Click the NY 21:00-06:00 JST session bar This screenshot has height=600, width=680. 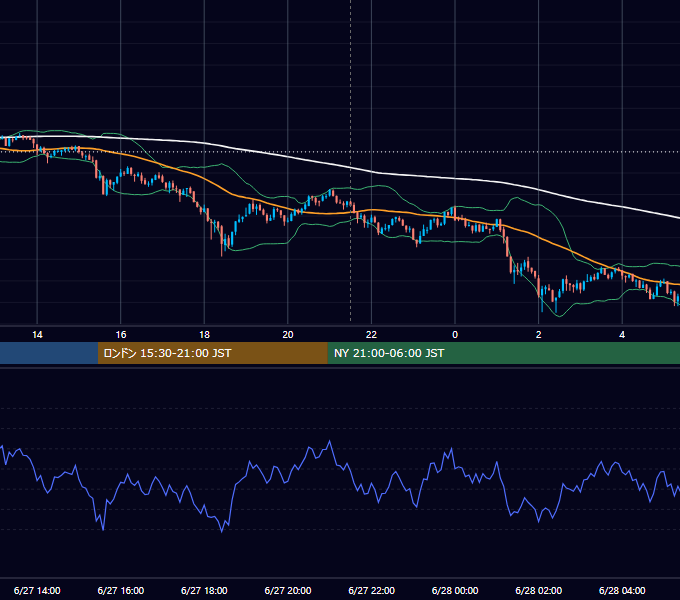coord(503,353)
